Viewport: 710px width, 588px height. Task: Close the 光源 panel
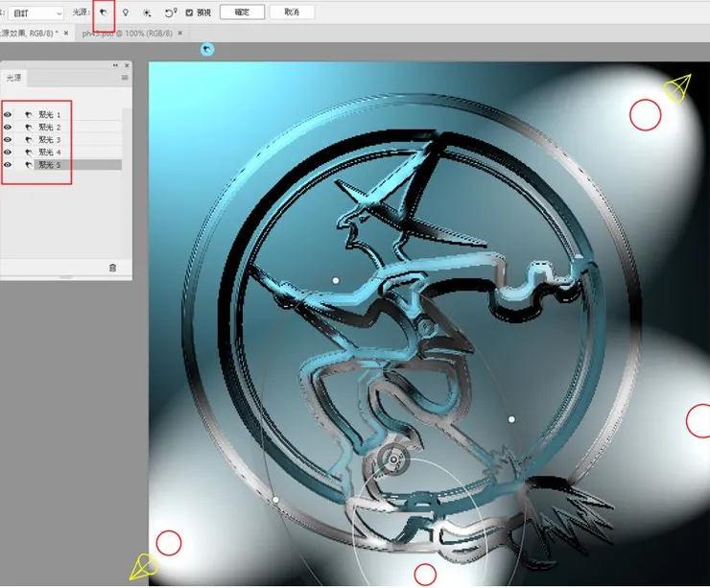tap(127, 65)
